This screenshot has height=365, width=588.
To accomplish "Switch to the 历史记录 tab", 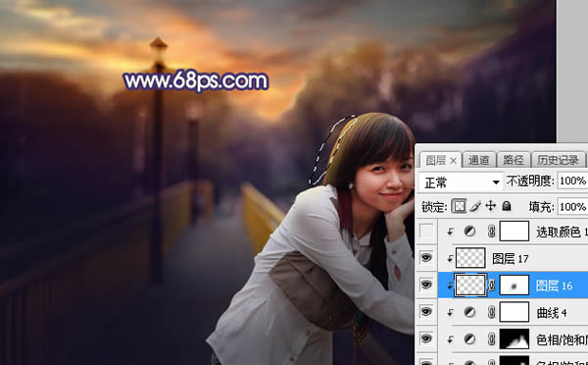I will [x=558, y=160].
